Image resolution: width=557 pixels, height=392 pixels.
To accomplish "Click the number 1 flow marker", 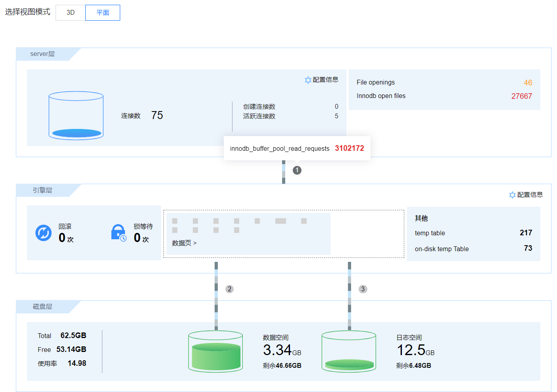I will 297,170.
